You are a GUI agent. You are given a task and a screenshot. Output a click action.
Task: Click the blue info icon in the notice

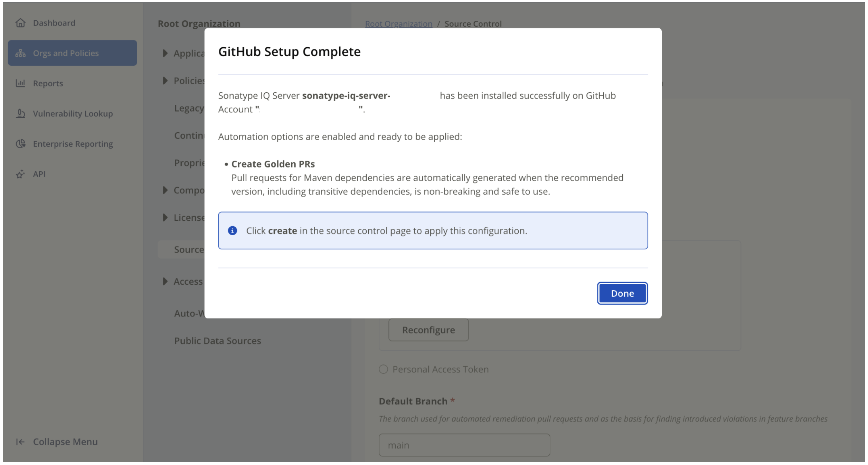click(x=233, y=230)
